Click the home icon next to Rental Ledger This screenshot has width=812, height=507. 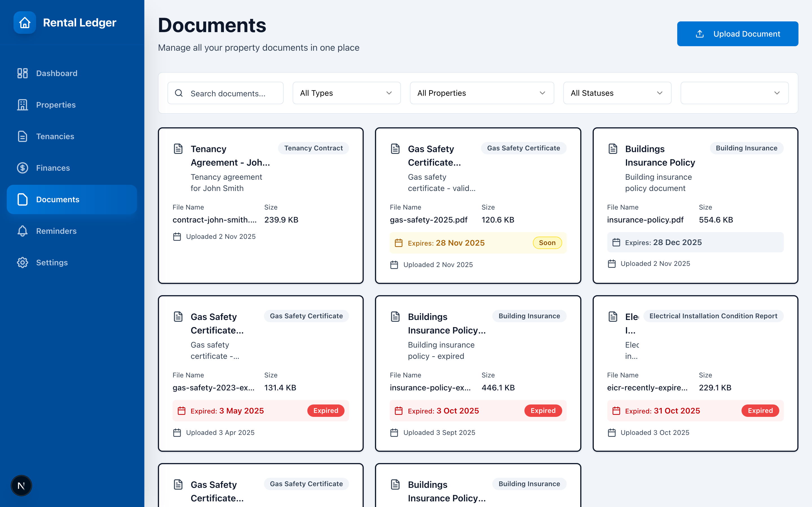click(25, 23)
